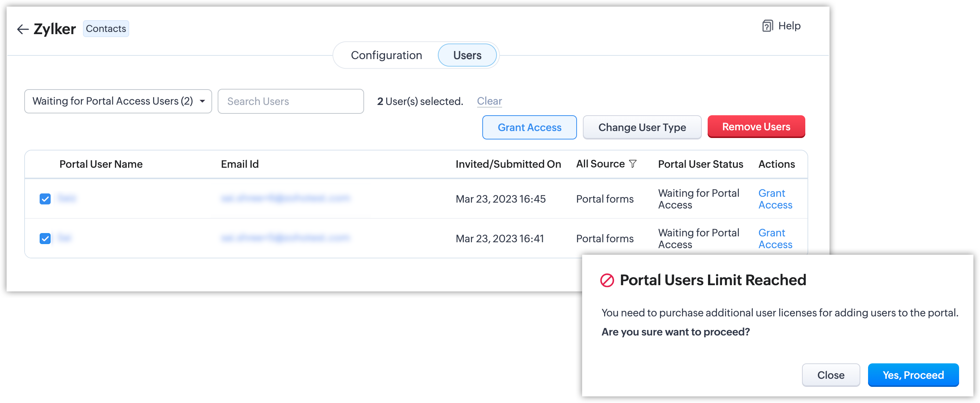Switch to the Configuration tab

pos(386,55)
